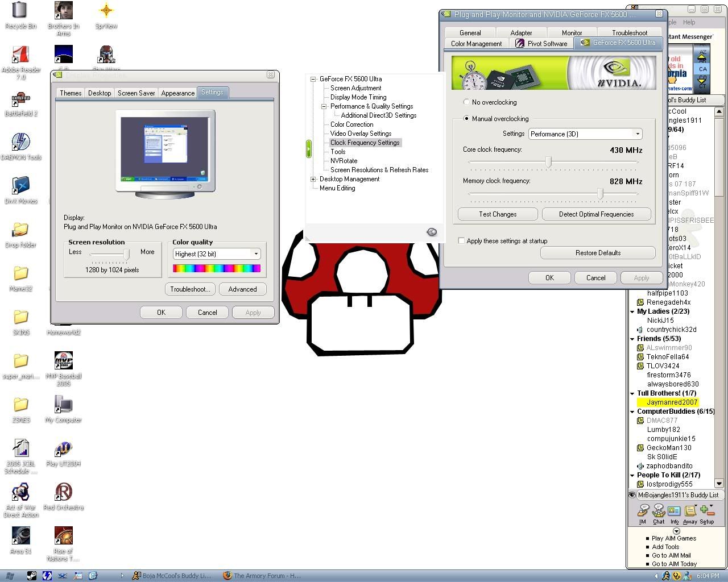This screenshot has height=582, width=728.
Task: Open the Color quality dropdown
Action: pos(217,254)
